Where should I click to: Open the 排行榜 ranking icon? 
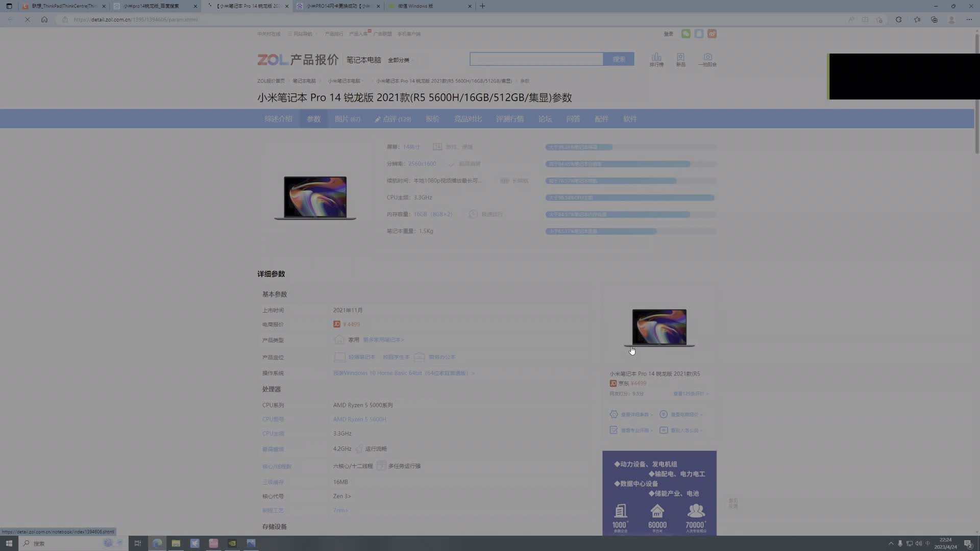click(656, 59)
